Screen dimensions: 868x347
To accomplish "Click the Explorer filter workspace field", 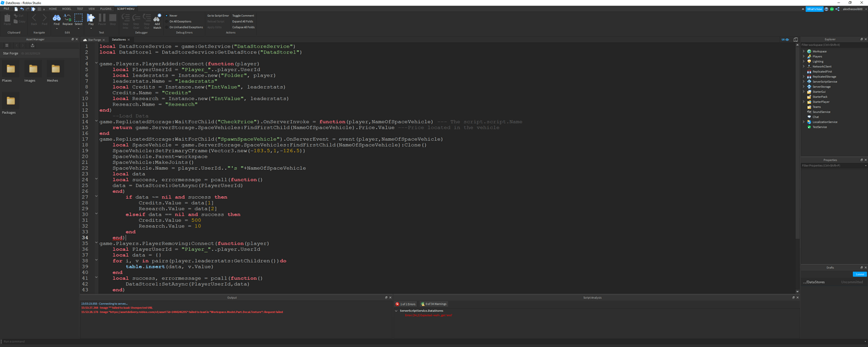I will click(x=833, y=45).
